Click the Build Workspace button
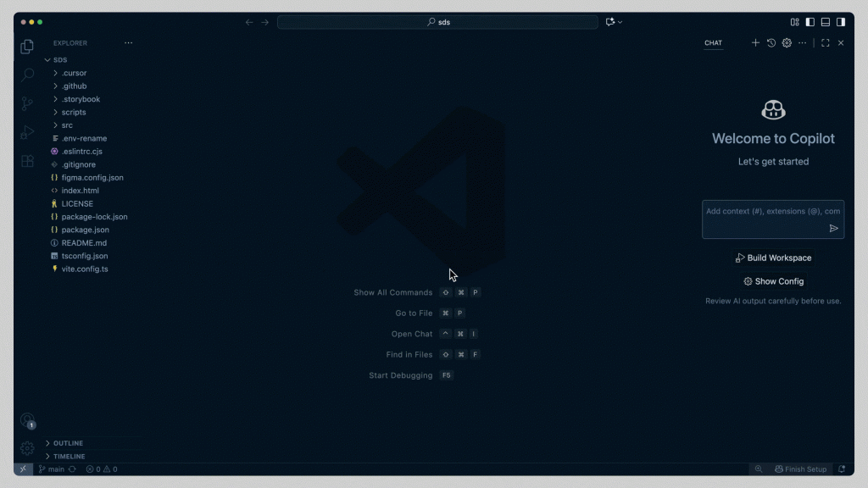The width and height of the screenshot is (868, 488). [x=773, y=258]
